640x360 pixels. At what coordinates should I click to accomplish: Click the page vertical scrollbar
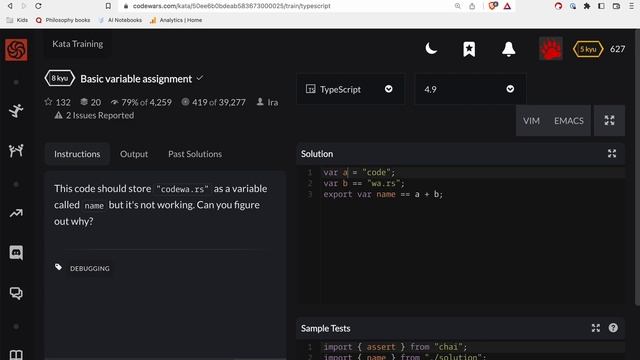coord(638,167)
